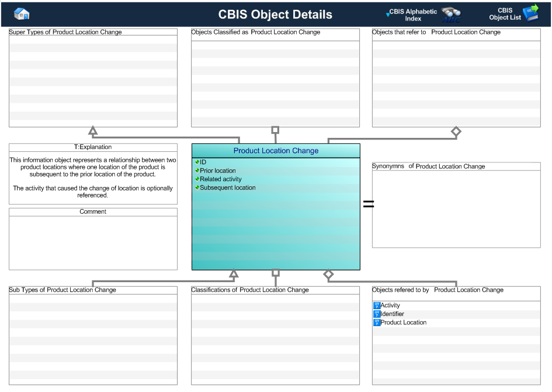Click the Comment box header
552x392 pixels.
93,211
